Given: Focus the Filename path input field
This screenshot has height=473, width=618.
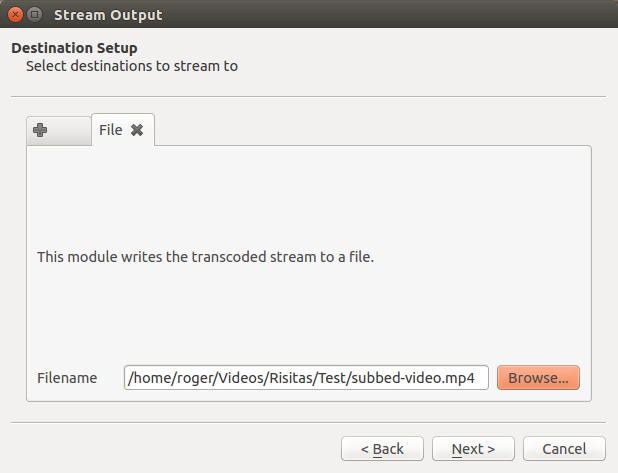Looking at the screenshot, I should pos(306,378).
